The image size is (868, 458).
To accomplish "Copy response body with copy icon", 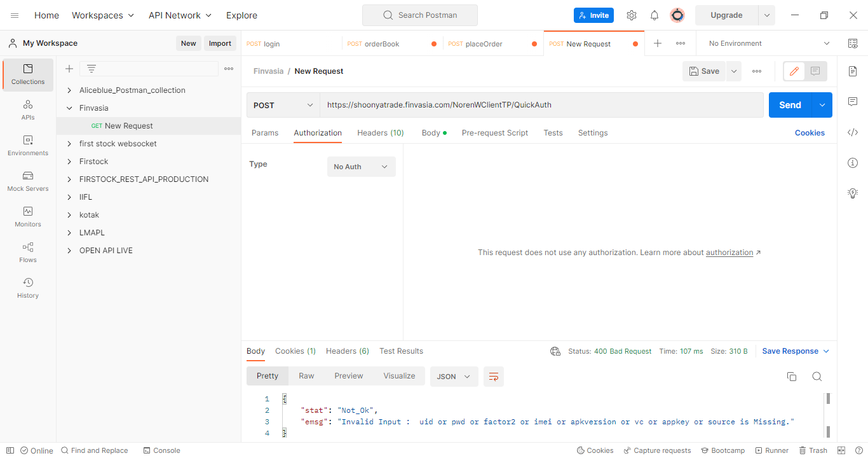I will tap(792, 377).
